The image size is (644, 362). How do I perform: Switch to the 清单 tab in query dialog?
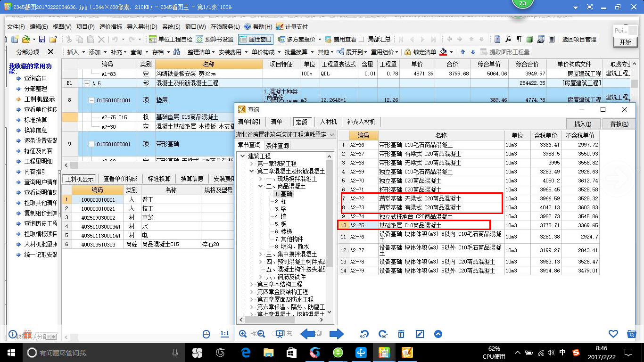coord(277,122)
